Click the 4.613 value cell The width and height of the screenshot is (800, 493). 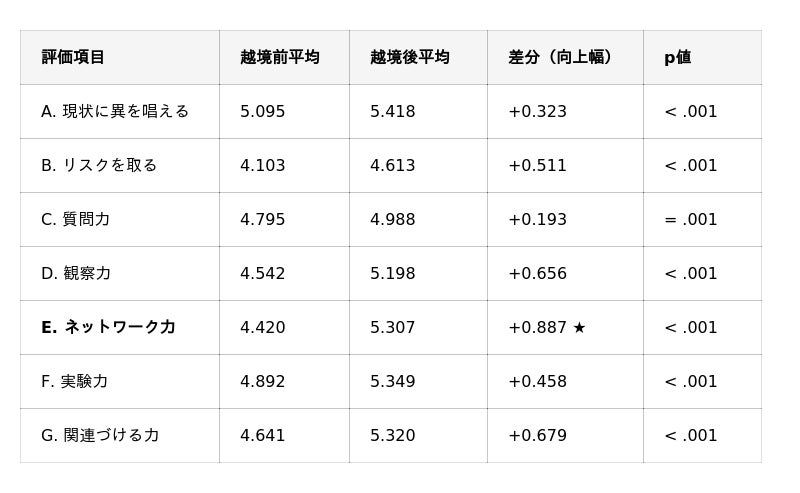tap(393, 166)
